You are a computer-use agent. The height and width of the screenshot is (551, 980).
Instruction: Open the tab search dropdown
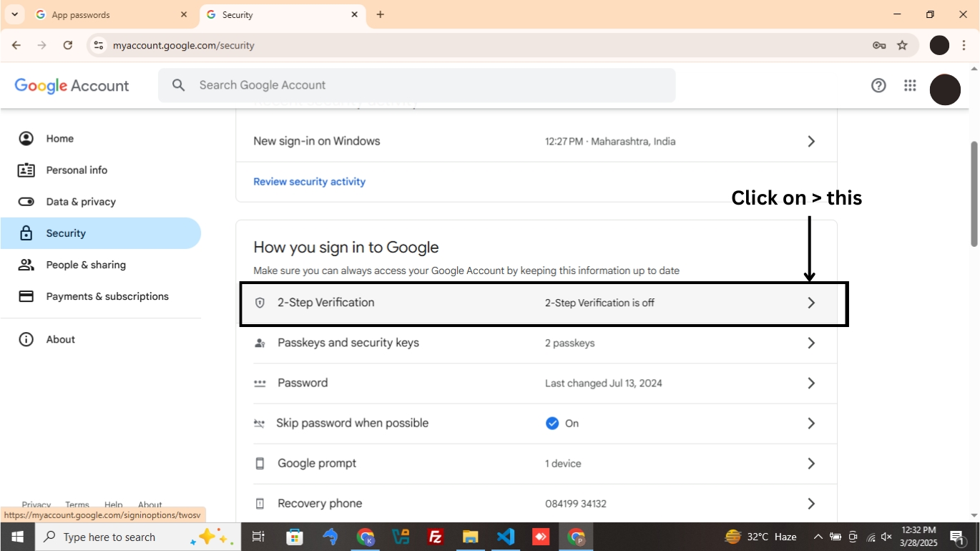coord(14,14)
